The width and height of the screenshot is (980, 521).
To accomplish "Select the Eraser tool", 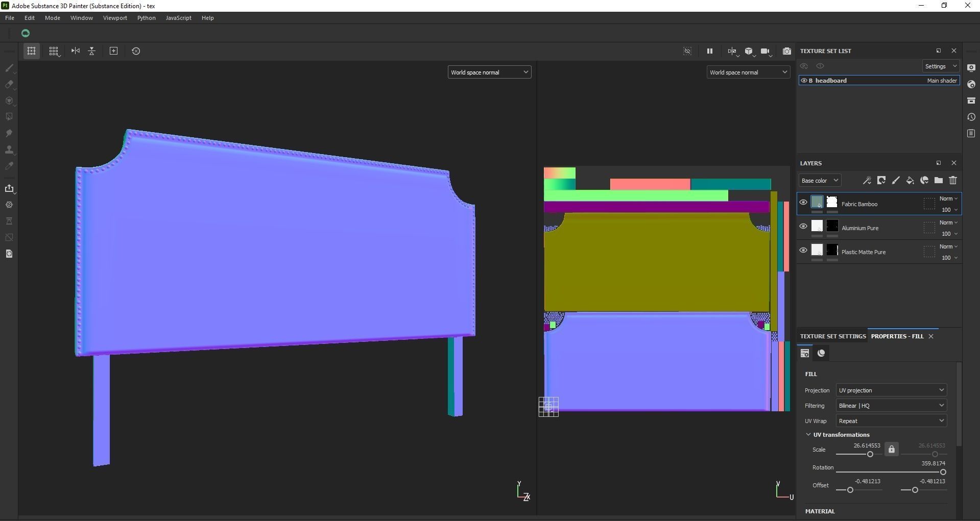I will (x=9, y=84).
